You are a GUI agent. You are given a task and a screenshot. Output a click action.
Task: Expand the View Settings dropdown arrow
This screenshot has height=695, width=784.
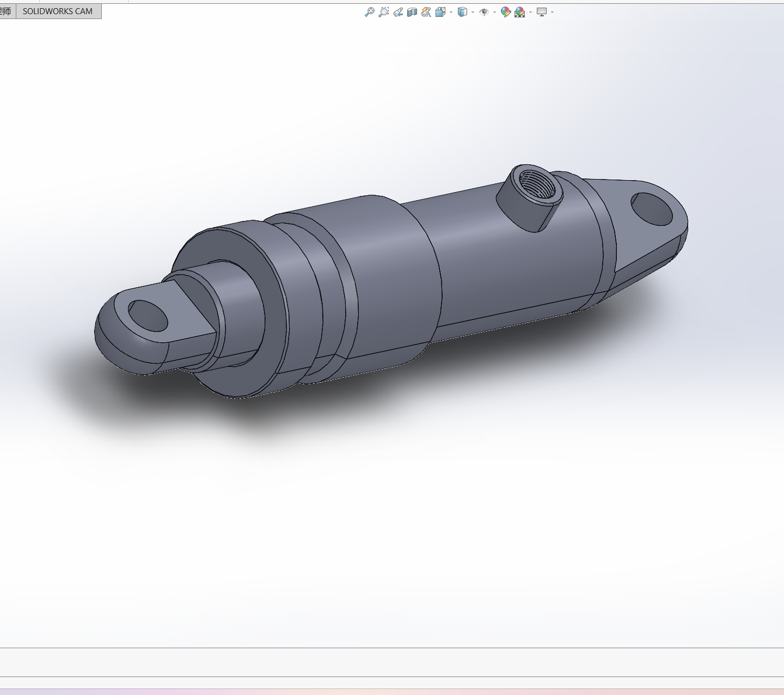(552, 12)
